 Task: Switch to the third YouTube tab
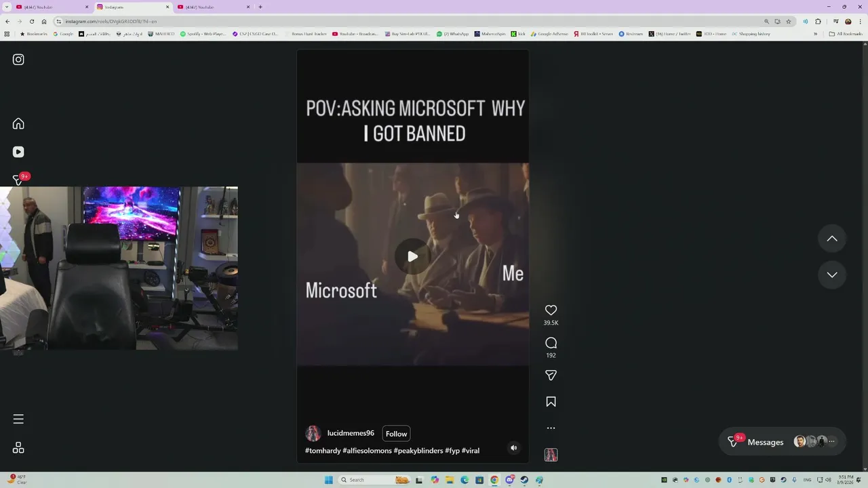pyautogui.click(x=212, y=7)
